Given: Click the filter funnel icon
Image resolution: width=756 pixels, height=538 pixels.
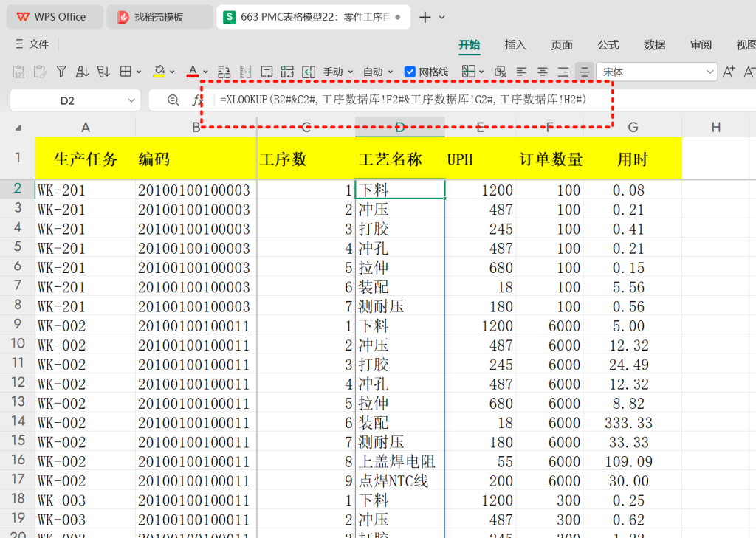Looking at the screenshot, I should pos(61,72).
